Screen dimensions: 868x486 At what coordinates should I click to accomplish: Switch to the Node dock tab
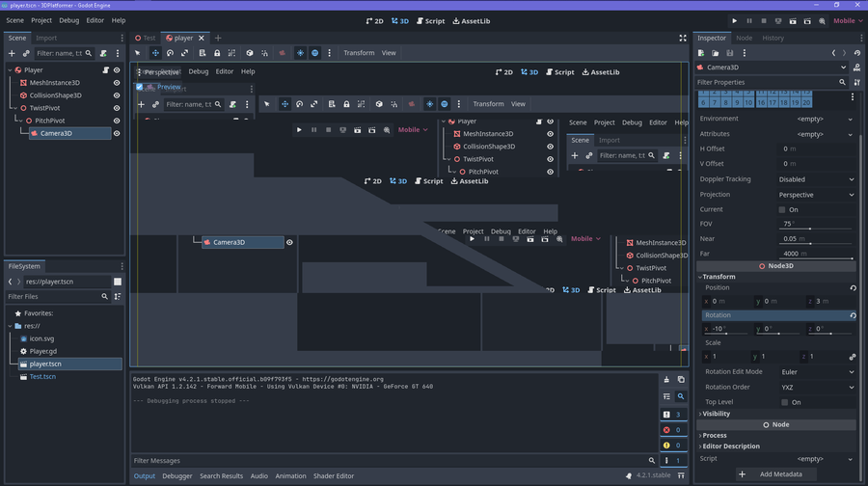tap(744, 39)
